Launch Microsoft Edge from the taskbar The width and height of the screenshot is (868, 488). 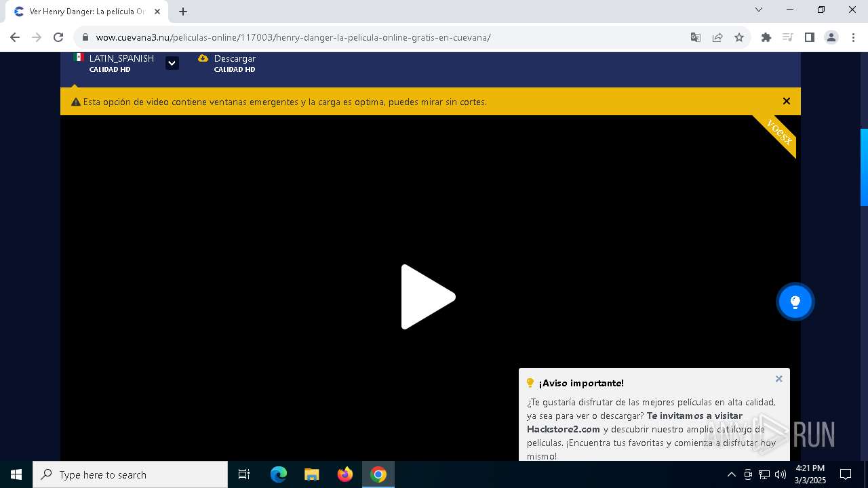(x=279, y=474)
